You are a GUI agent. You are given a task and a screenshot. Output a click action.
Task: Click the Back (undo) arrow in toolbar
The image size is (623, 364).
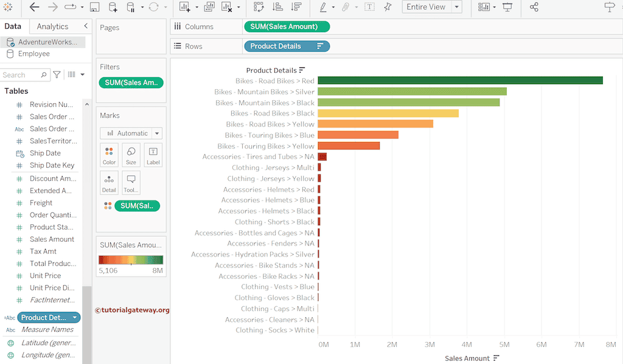pyautogui.click(x=34, y=7)
